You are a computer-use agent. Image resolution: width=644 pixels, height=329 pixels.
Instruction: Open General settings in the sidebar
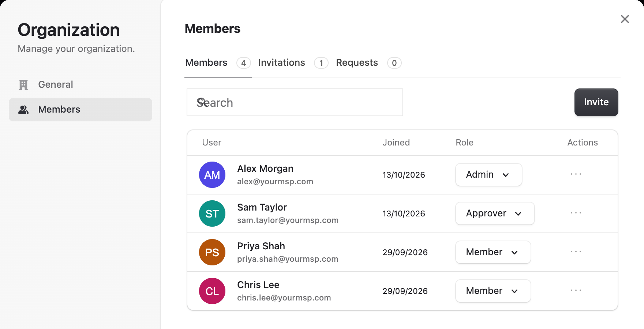coord(80,84)
